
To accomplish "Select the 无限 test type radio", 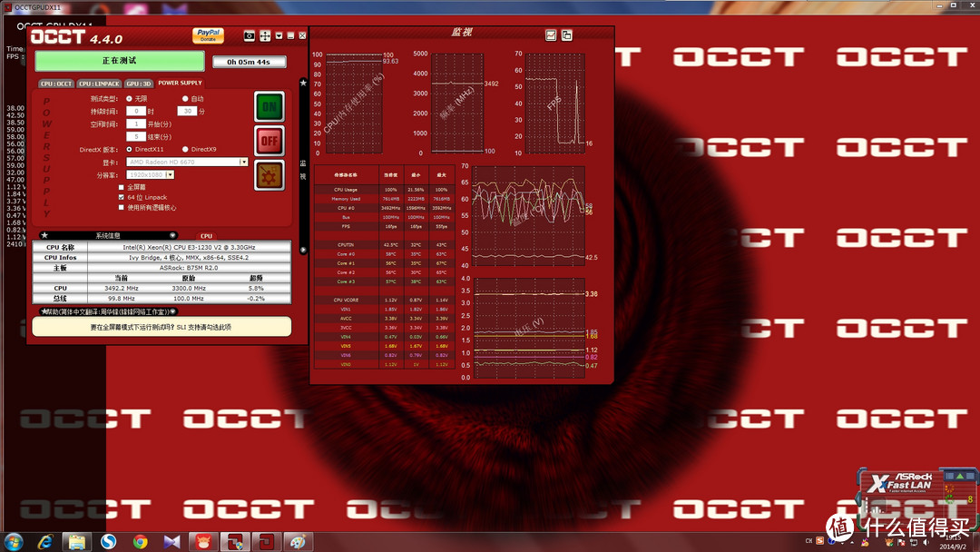I will click(130, 99).
